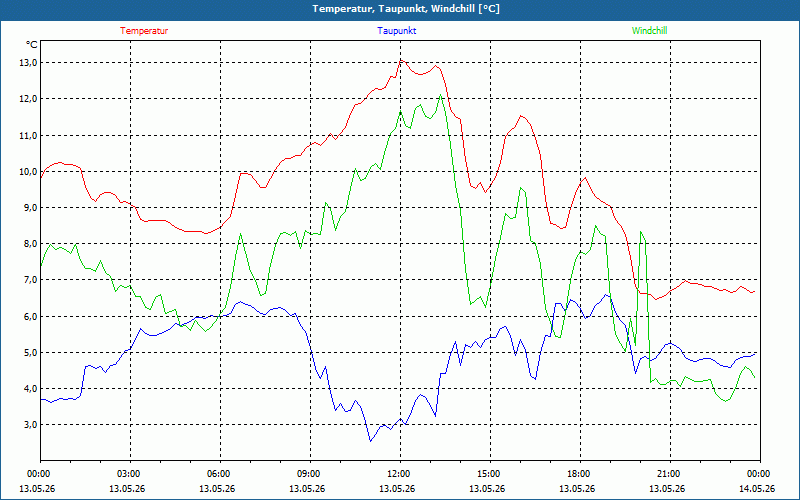The height and width of the screenshot is (500, 800).
Task: Click the 12,0 y-axis value
Action: (28, 99)
